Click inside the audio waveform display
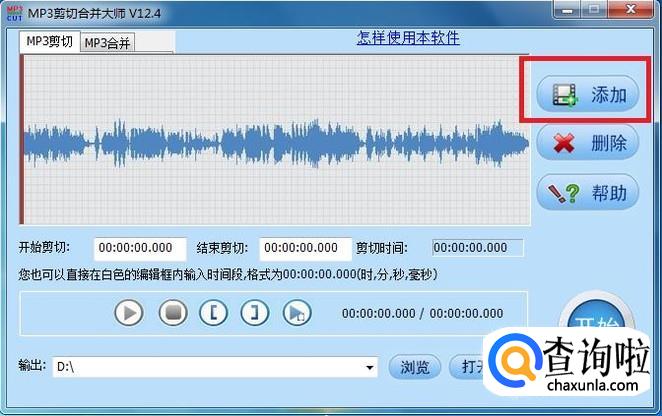The image size is (662, 416). (x=277, y=140)
